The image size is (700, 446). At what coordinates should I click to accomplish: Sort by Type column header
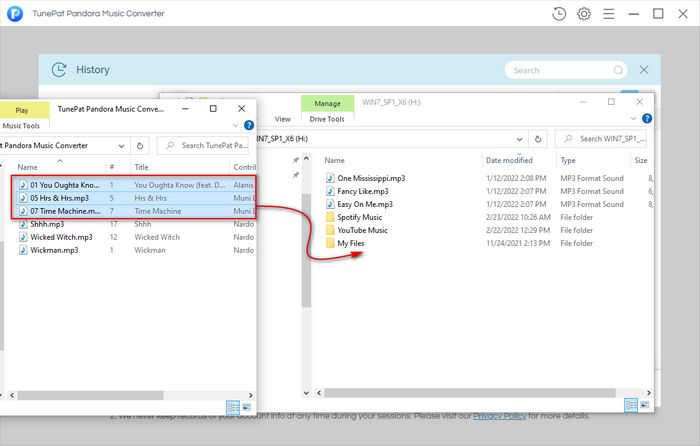click(568, 160)
